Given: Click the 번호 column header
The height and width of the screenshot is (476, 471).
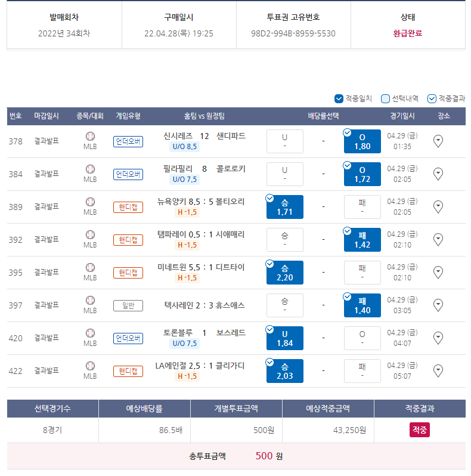Looking at the screenshot, I should click(x=16, y=116).
